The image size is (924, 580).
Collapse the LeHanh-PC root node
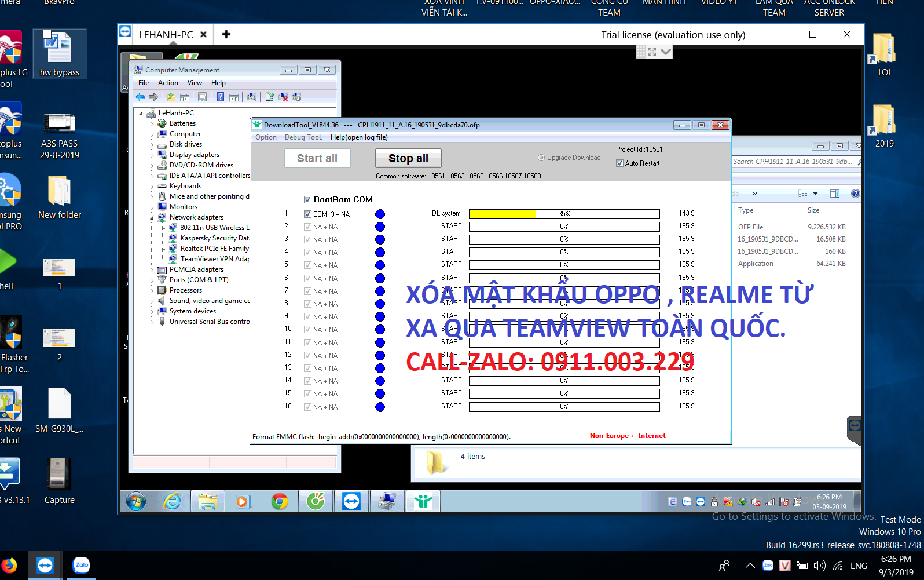click(x=141, y=114)
